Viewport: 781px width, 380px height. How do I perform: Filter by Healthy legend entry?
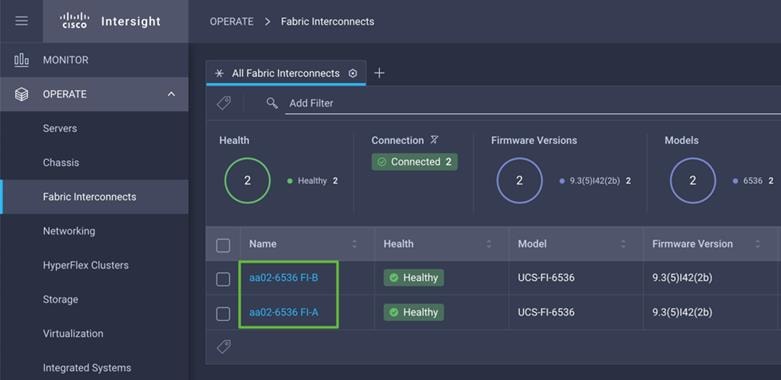[x=312, y=181]
